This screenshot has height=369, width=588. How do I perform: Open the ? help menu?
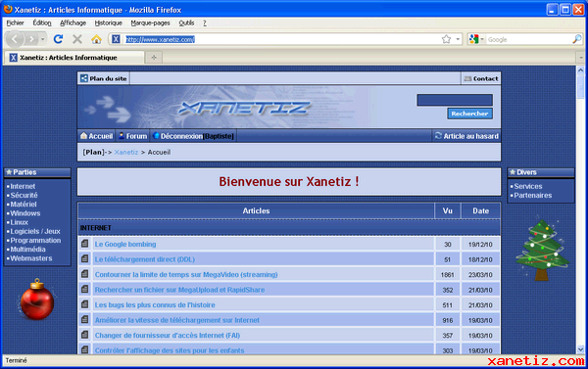205,23
